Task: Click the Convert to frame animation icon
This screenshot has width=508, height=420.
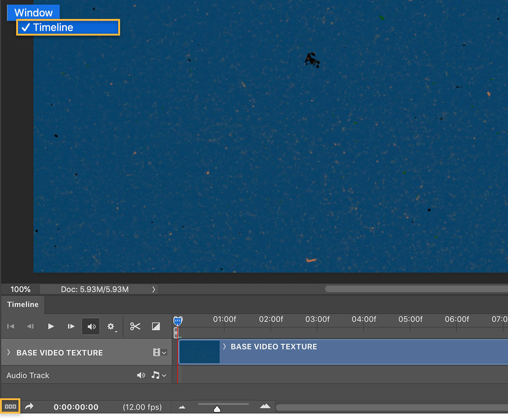Action: coord(10,406)
